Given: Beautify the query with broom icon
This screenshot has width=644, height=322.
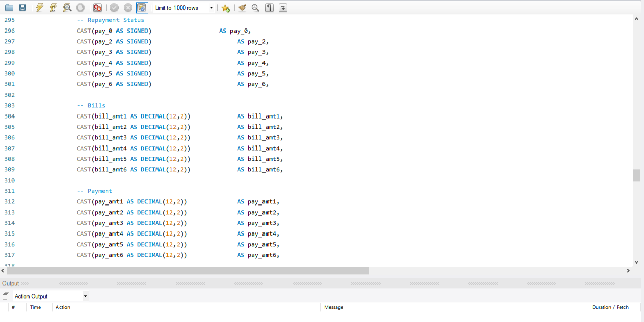Looking at the screenshot, I should click(x=242, y=8).
